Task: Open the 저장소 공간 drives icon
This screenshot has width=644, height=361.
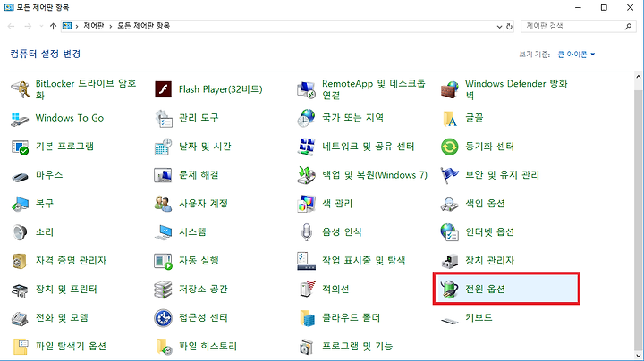Action: click(163, 290)
